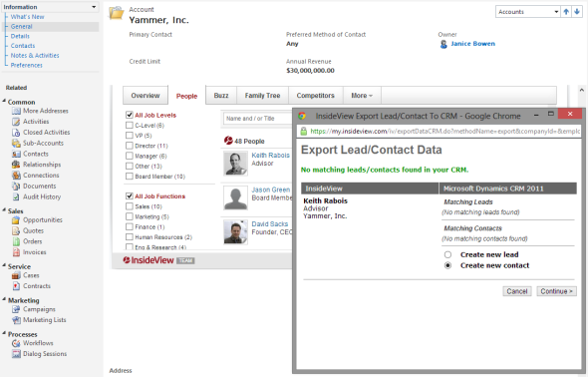Open the Buzz tab
The height and width of the screenshot is (377, 588).
click(x=221, y=96)
